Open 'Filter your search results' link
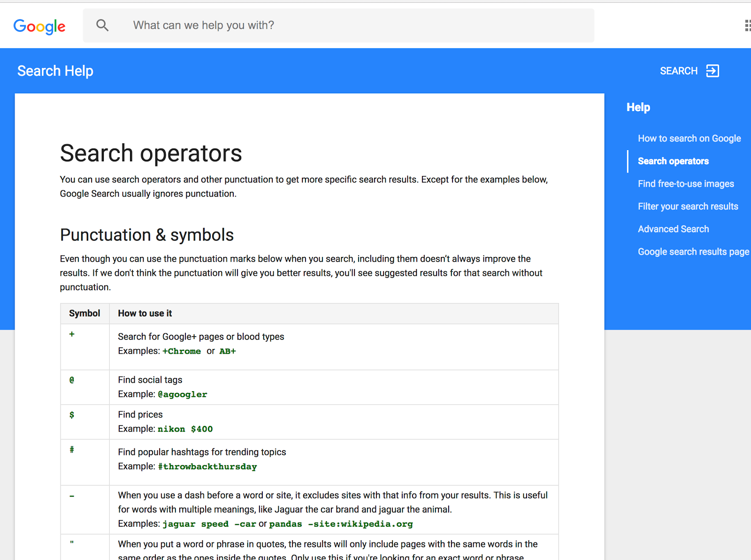This screenshot has height=560, width=751. click(x=688, y=206)
